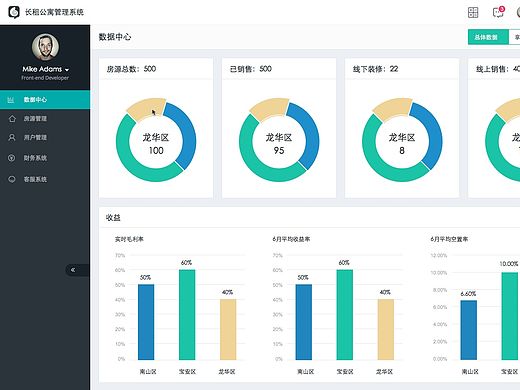The height and width of the screenshot is (390, 520).
Task: Click the coin icon for 财务系统
Action: tap(12, 158)
